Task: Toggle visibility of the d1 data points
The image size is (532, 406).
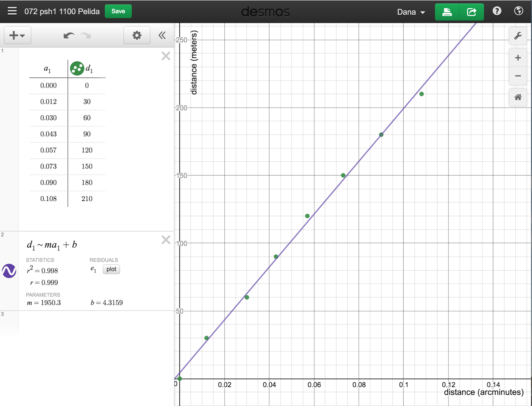Action: tap(77, 69)
